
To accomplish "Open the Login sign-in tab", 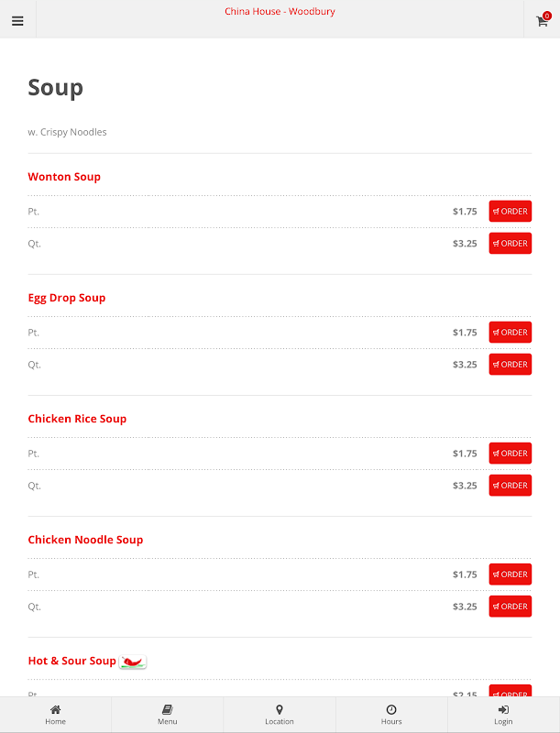I will 503,715.
